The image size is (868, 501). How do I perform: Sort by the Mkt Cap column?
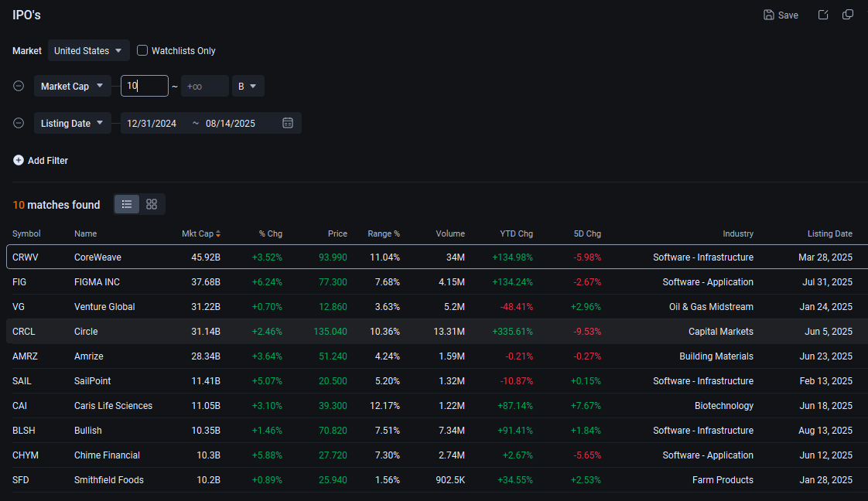(x=200, y=233)
